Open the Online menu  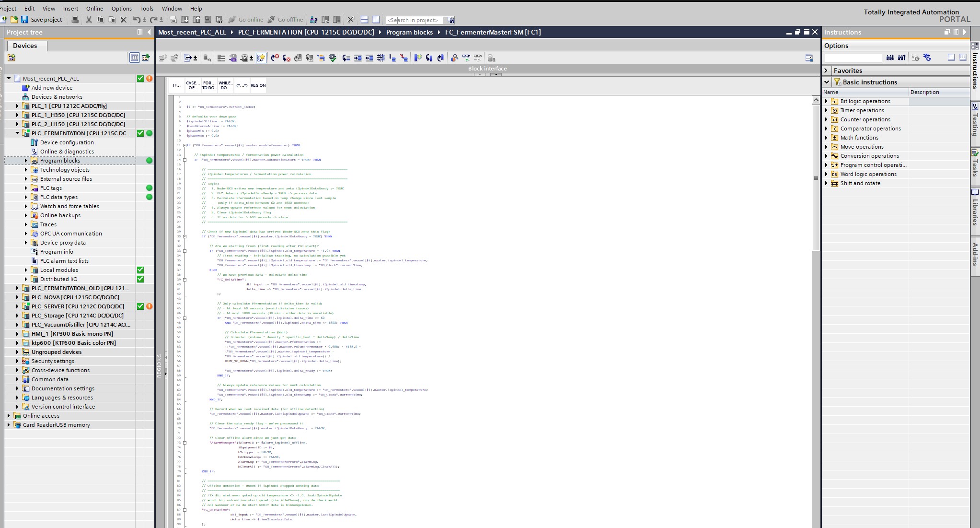[x=94, y=8]
